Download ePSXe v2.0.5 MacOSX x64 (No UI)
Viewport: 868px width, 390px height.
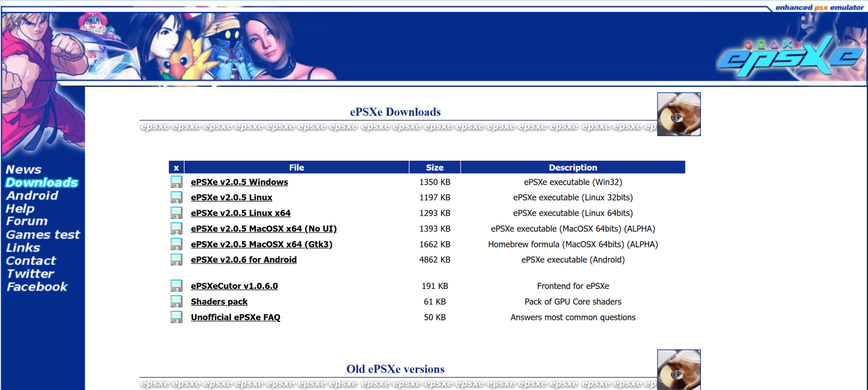[x=264, y=229]
